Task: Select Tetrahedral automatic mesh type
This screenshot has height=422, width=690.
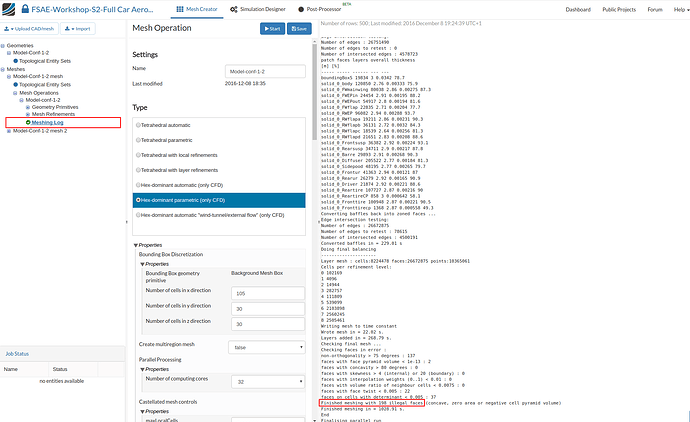Action: point(138,125)
